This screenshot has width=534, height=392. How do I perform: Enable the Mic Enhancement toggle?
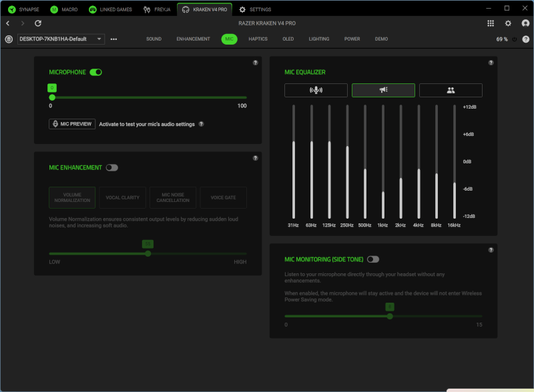point(112,167)
